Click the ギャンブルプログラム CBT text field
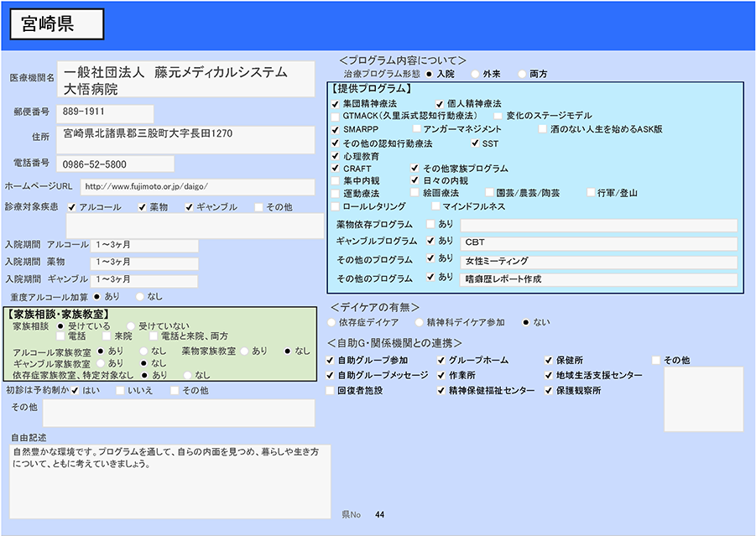The height and width of the screenshot is (536, 756). tap(598, 242)
